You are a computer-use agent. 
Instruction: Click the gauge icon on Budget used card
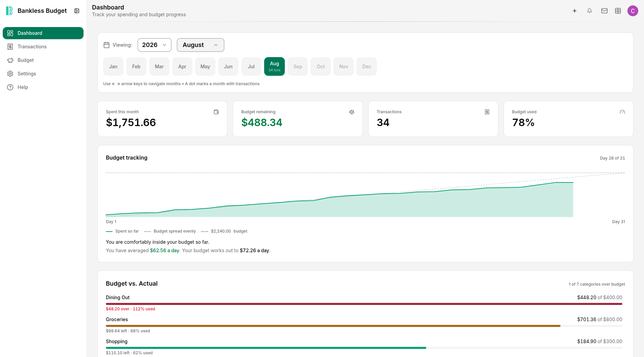[x=622, y=112]
